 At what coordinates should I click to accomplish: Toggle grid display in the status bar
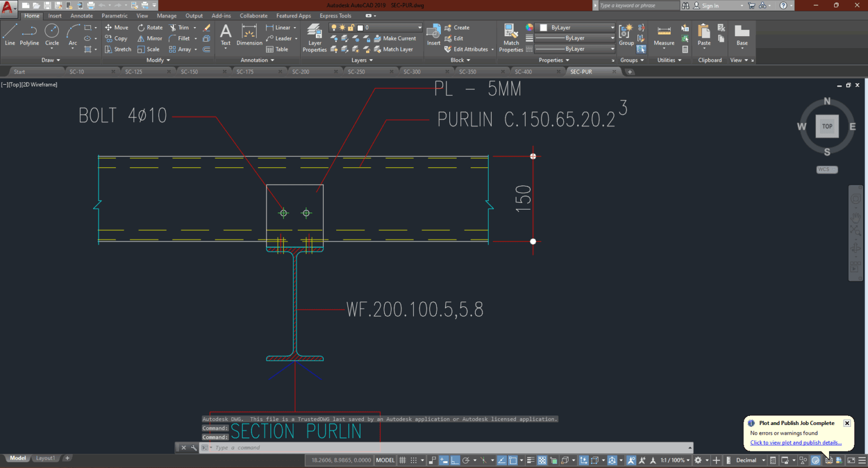[403, 460]
